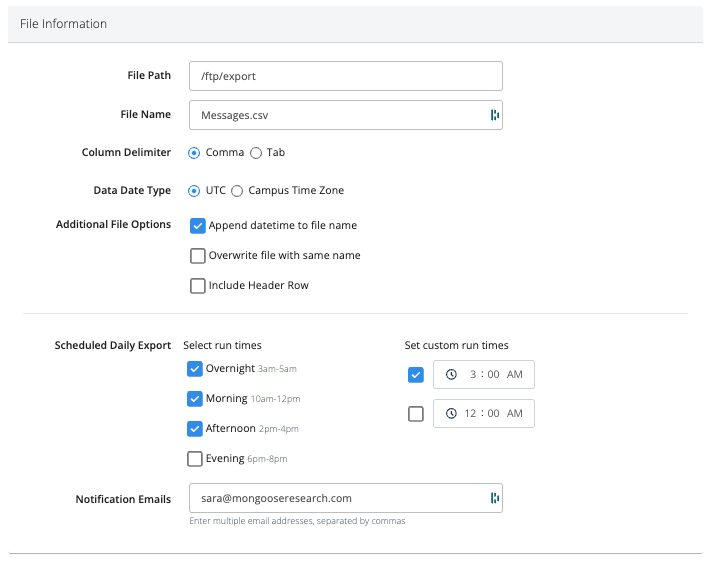The width and height of the screenshot is (714, 562).
Task: Check the Include Header Row box
Action: (198, 286)
